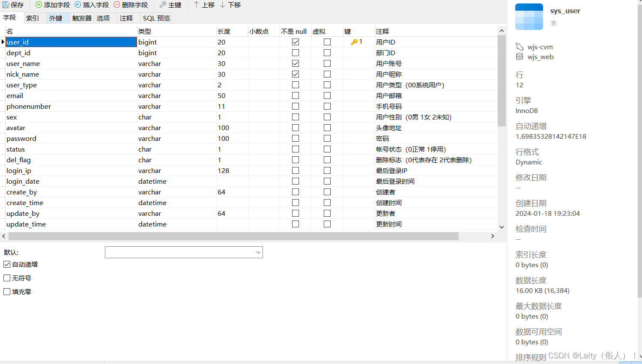Click the field list vertical scrollbar thumb
This screenshot has width=642, height=364.
point(502,81)
